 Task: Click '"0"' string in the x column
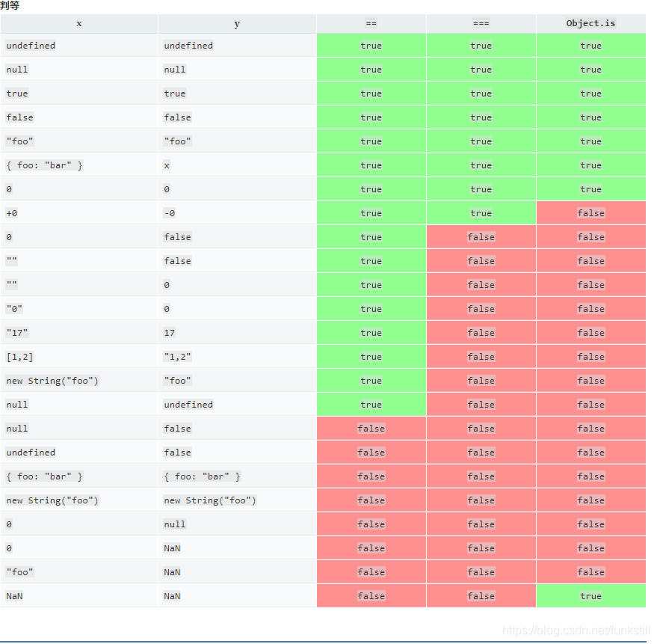[14, 309]
